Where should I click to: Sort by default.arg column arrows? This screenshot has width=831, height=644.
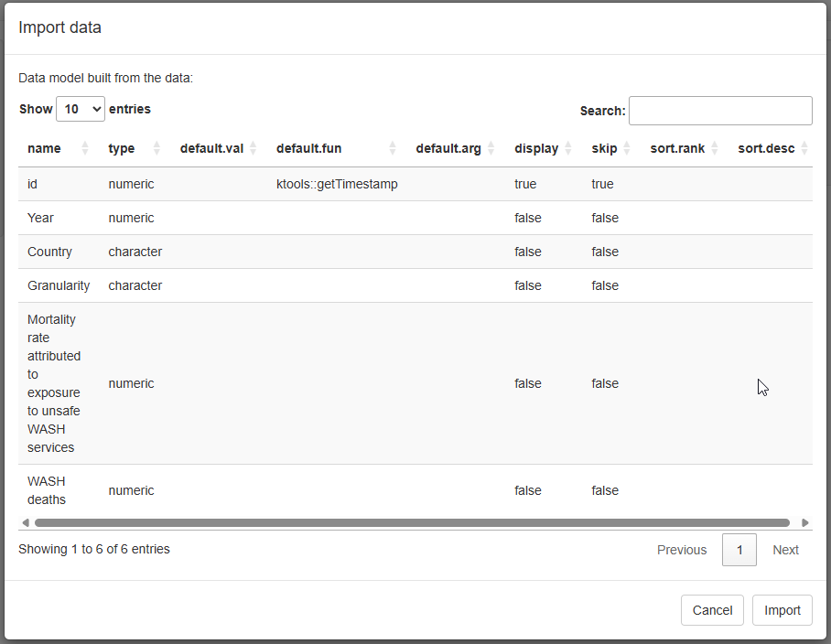[491, 148]
